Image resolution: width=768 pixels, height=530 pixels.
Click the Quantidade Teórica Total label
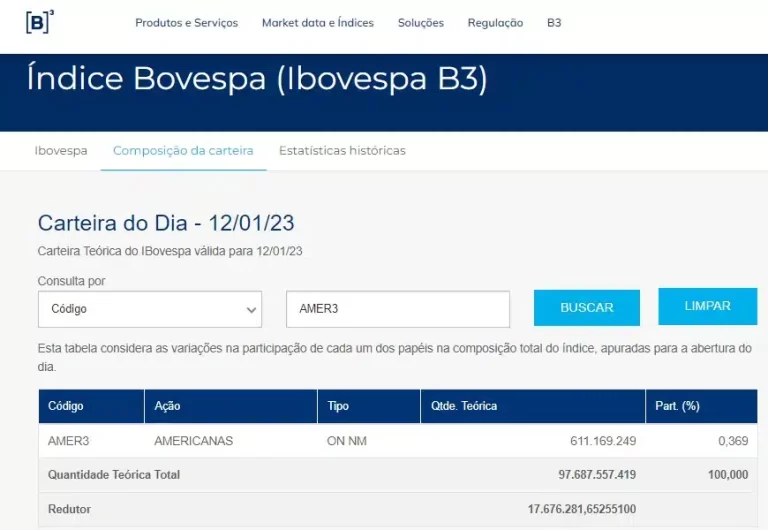click(x=114, y=475)
